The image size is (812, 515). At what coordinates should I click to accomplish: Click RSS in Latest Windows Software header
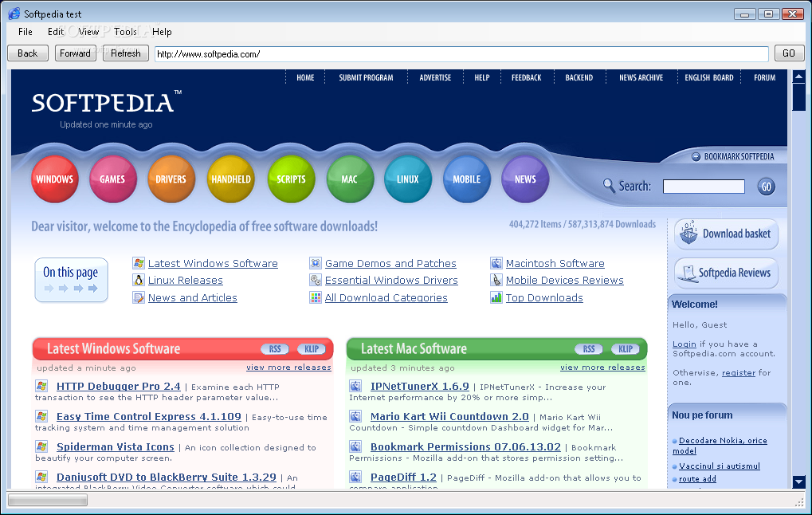click(275, 349)
